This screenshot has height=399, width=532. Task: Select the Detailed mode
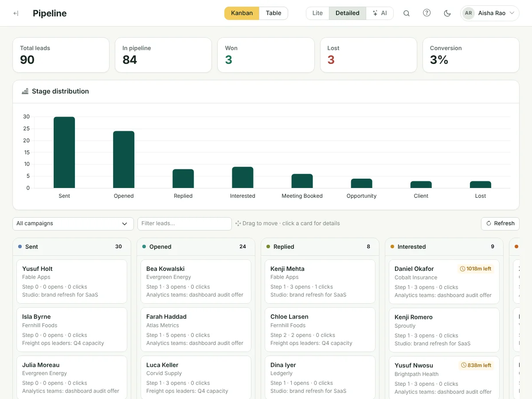click(348, 13)
